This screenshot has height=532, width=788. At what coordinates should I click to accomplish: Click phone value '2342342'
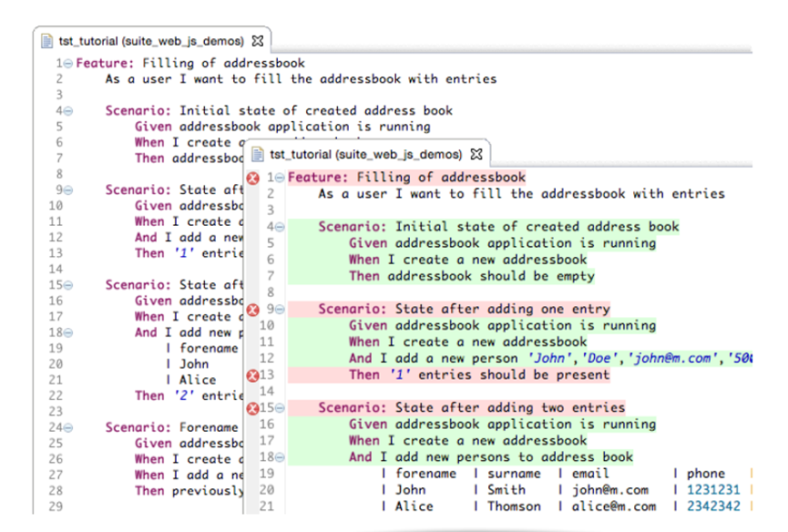point(713,506)
